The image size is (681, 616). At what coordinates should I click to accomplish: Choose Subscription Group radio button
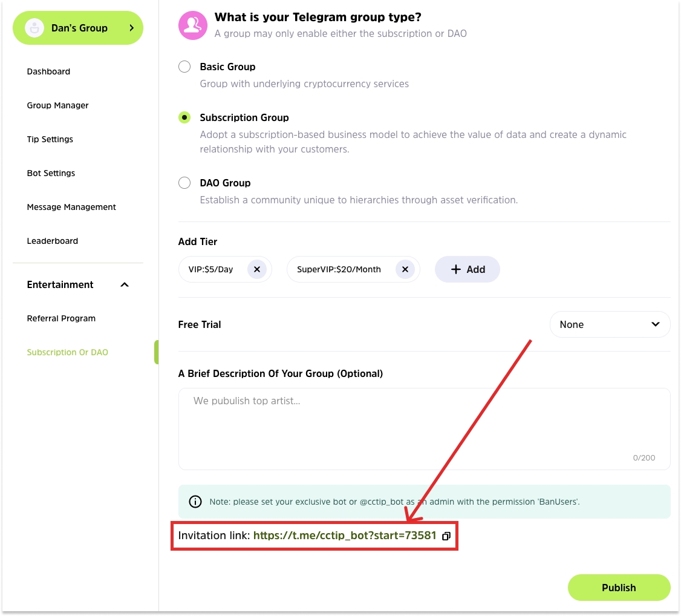(x=184, y=117)
